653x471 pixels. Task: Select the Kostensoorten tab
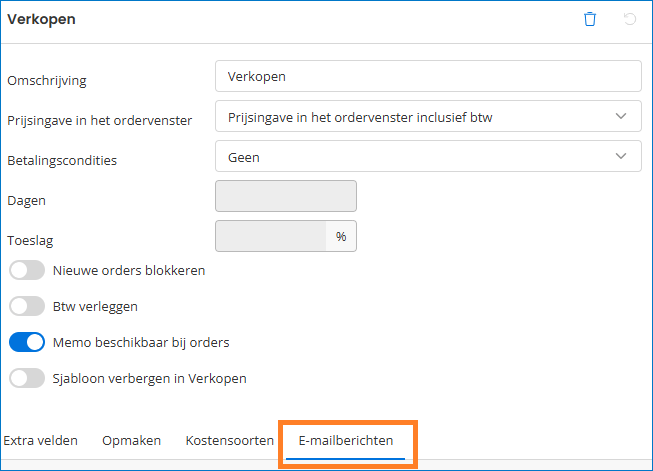pos(230,440)
